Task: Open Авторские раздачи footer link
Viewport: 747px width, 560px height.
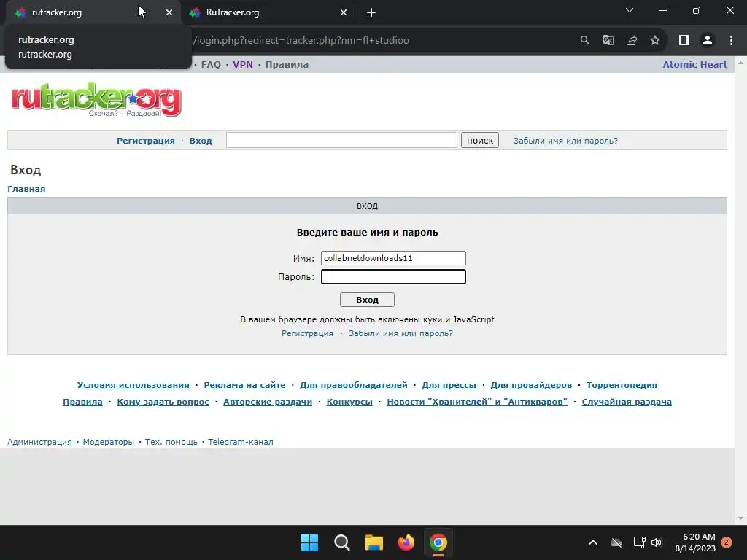Action: click(x=268, y=402)
